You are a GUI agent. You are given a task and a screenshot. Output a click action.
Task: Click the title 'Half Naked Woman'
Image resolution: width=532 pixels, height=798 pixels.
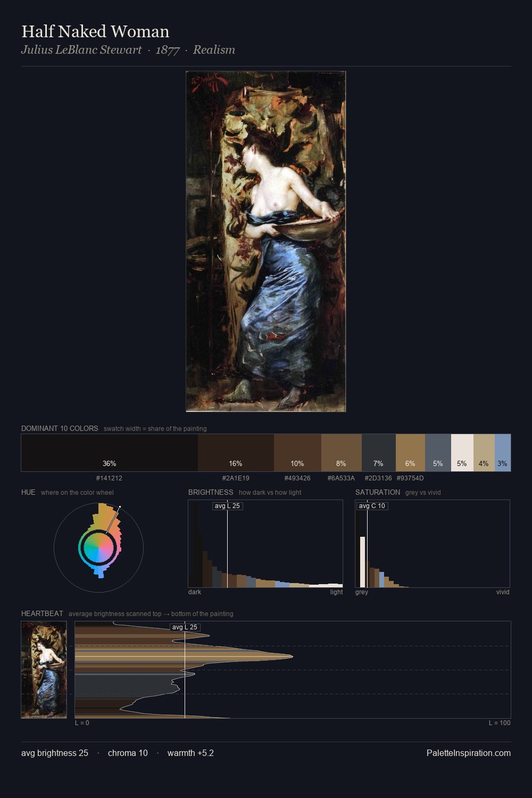pyautogui.click(x=95, y=31)
